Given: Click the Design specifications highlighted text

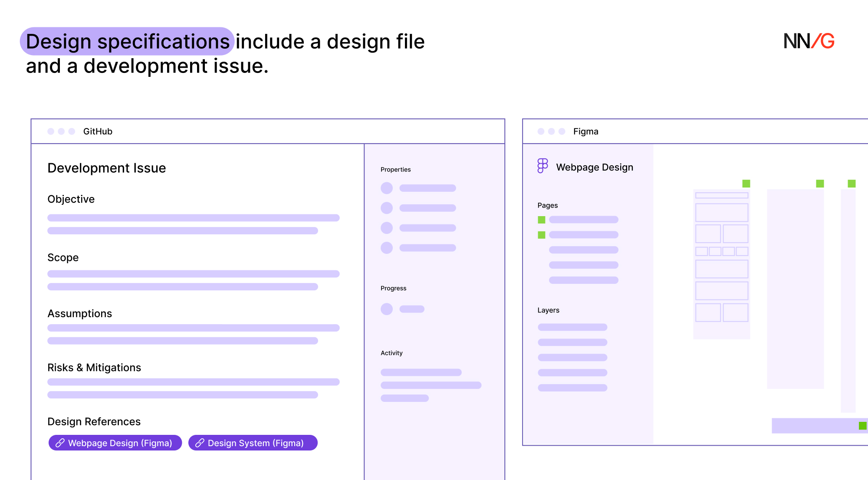Looking at the screenshot, I should 127,42.
